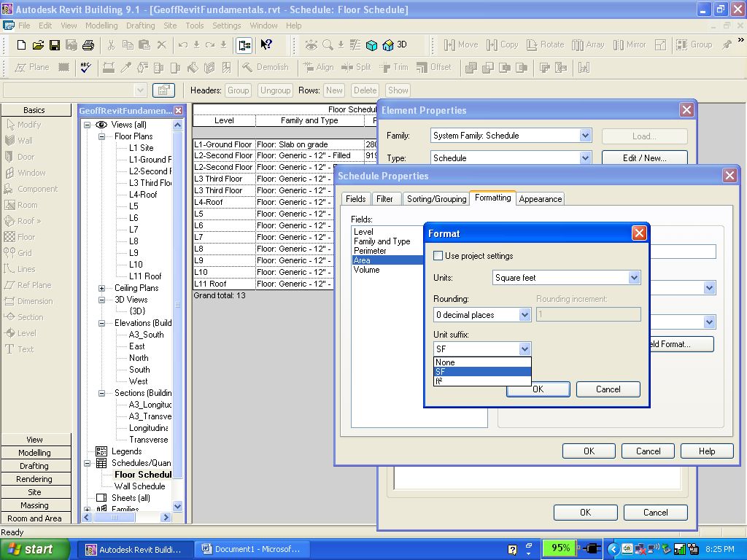Click the Spelling check ABC icon
Viewport: 747px width, 560px height.
[86, 68]
